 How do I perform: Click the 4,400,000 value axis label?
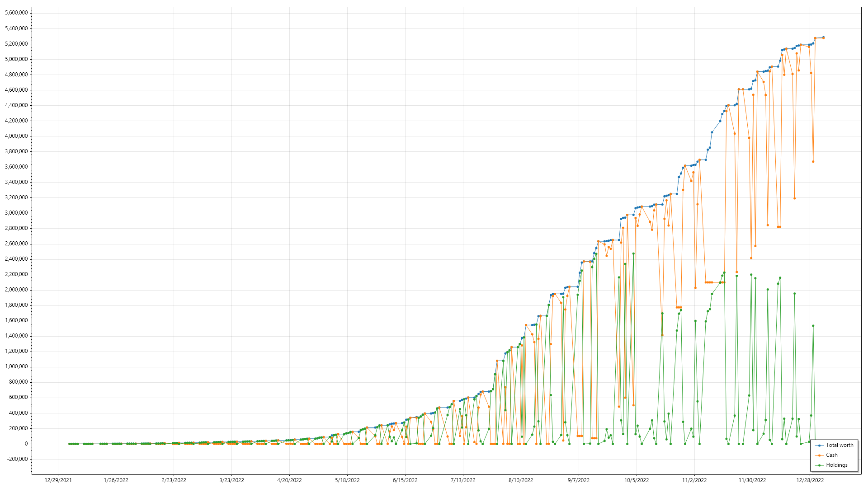pos(16,105)
